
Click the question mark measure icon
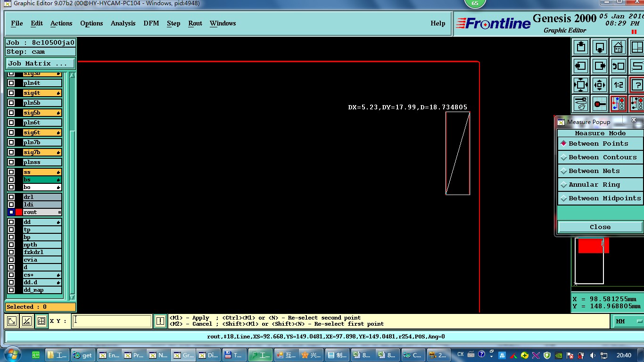[637, 85]
